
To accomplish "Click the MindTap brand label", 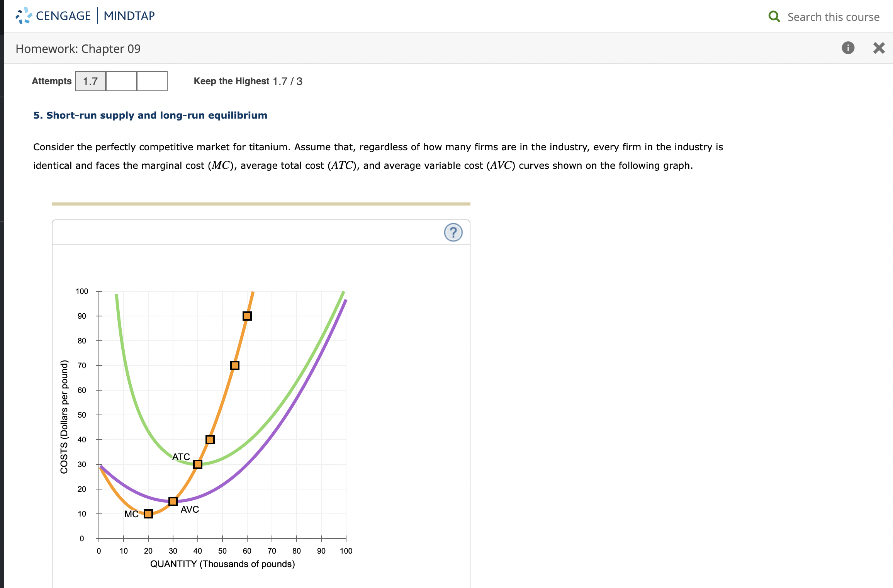I will tap(129, 15).
